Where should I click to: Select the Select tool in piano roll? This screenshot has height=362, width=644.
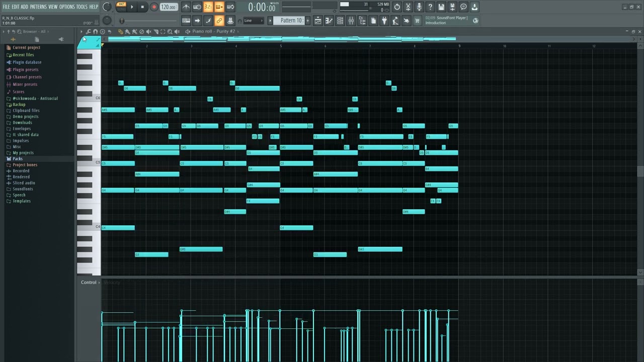point(163,31)
